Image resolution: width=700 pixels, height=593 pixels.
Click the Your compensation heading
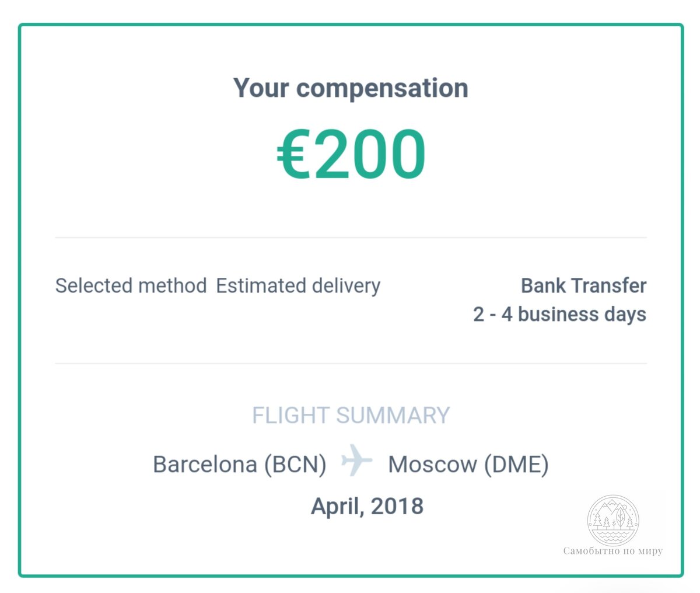[x=351, y=88]
